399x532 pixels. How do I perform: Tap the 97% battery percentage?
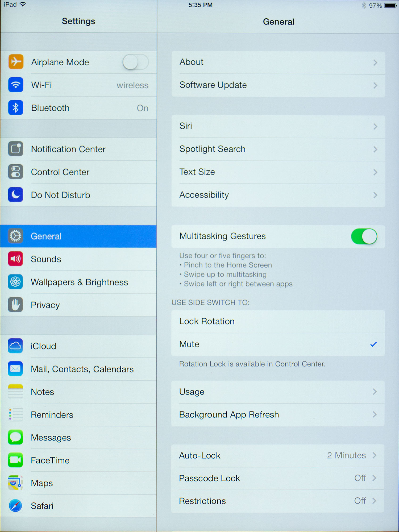(x=375, y=6)
